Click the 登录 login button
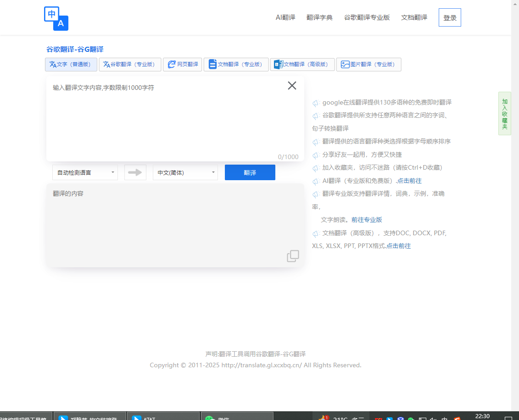Viewport: 519px width, 420px height. [450, 17]
